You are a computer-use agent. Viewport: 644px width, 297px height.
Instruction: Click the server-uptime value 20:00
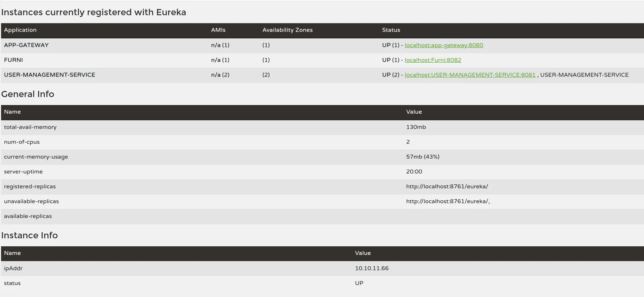(414, 172)
